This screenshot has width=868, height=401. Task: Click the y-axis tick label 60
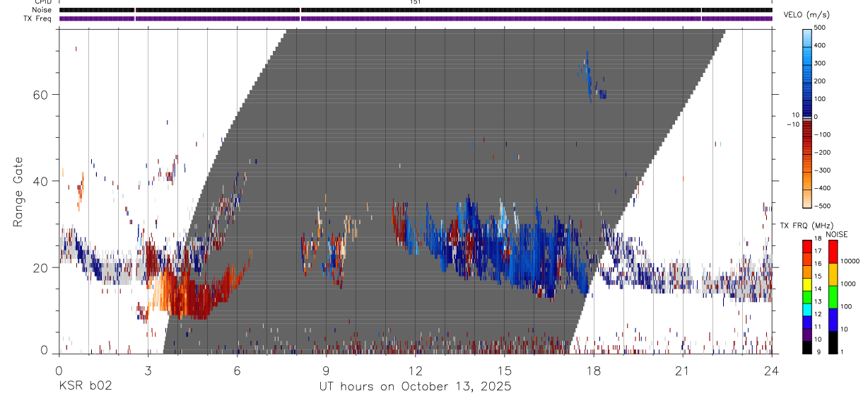(42, 94)
